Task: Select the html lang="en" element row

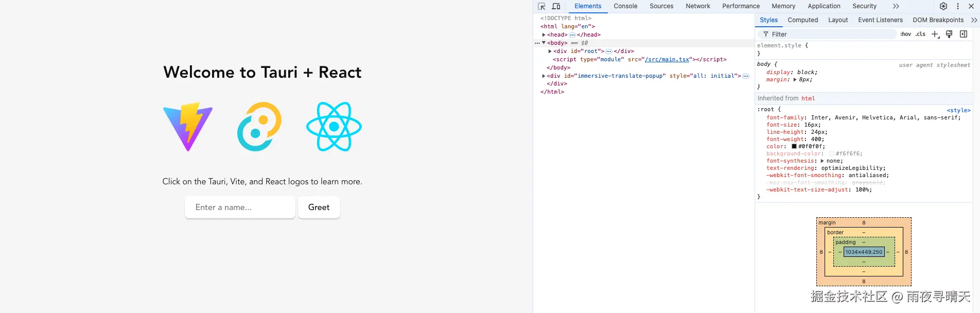Action: tap(568, 26)
